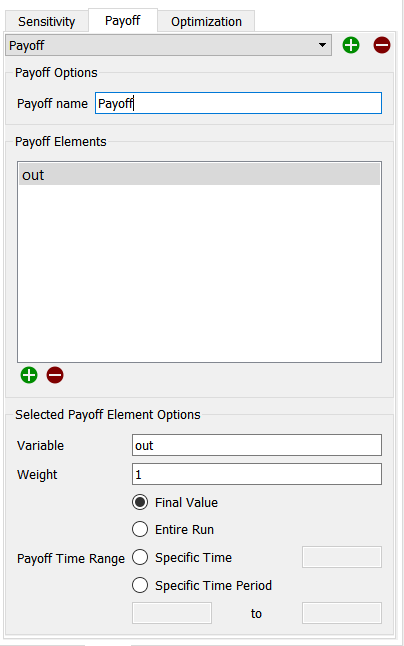Click the Specific Time value box

click(342, 557)
